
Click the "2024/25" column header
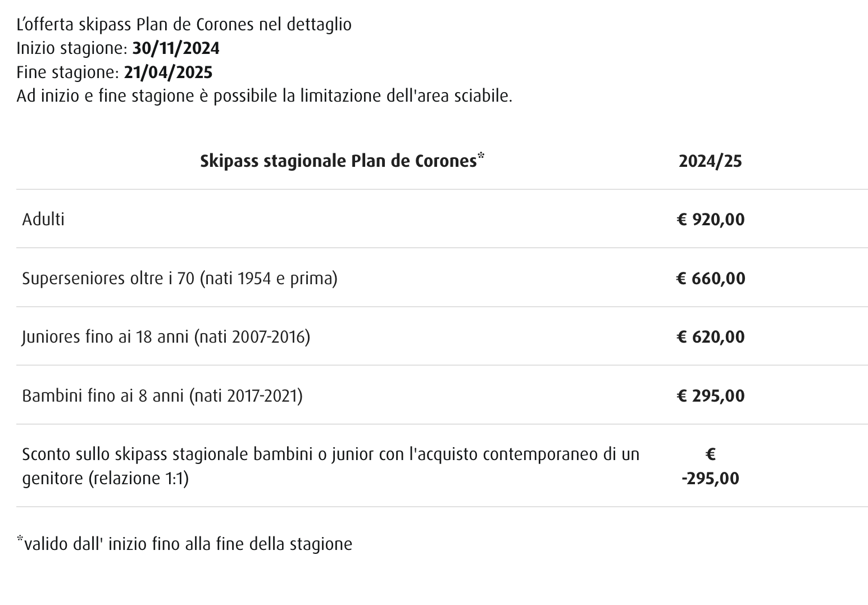[x=710, y=162]
